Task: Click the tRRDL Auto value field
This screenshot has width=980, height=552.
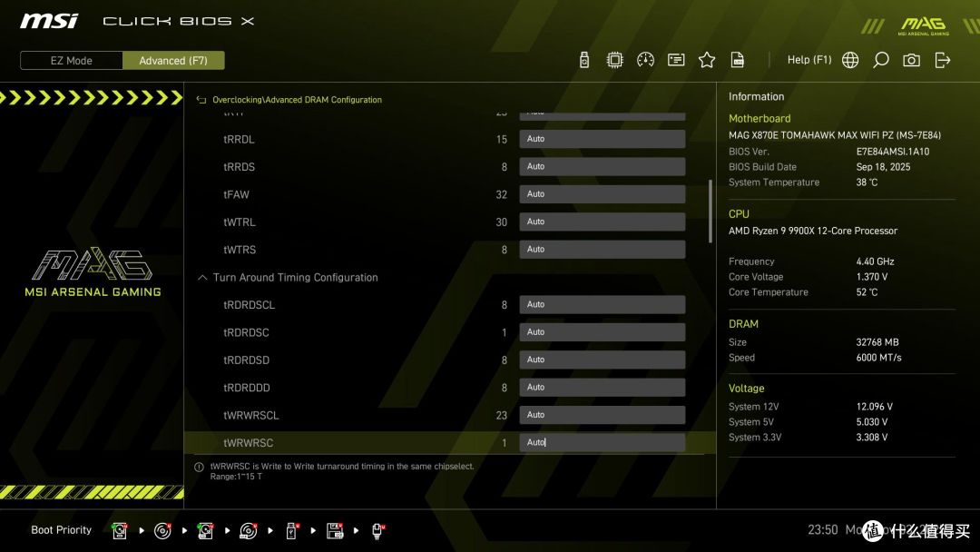Action: pyautogui.click(x=603, y=139)
